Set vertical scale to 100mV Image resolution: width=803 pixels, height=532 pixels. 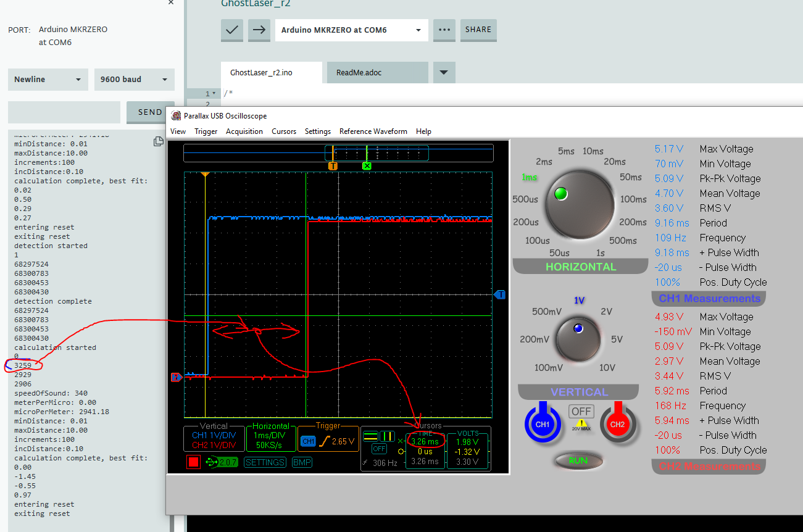coord(549,368)
